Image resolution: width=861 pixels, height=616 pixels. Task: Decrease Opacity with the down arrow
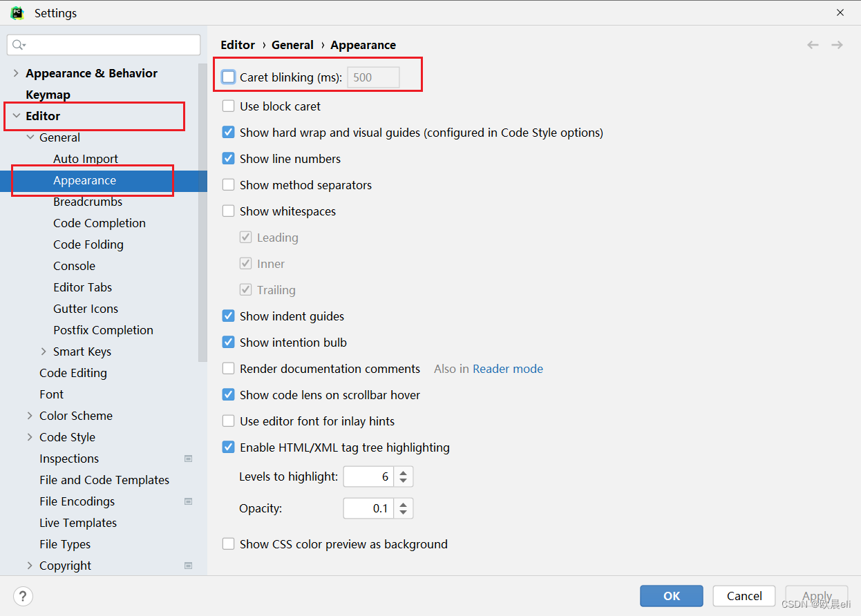pos(404,513)
